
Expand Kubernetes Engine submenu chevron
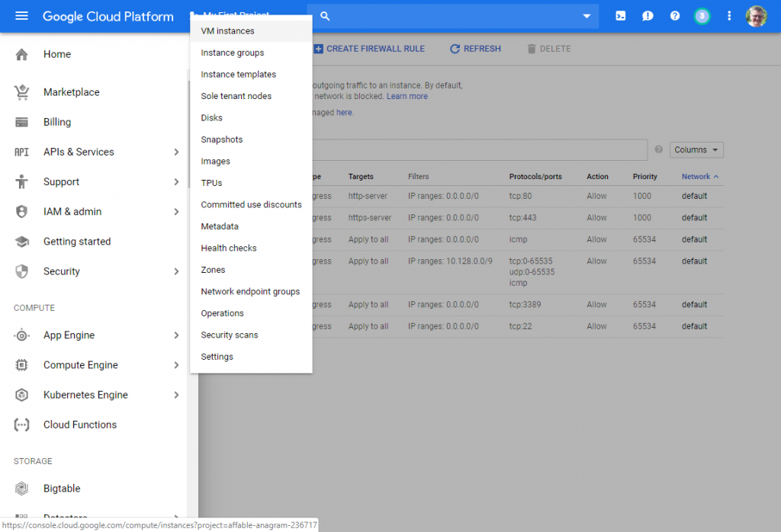coord(176,395)
